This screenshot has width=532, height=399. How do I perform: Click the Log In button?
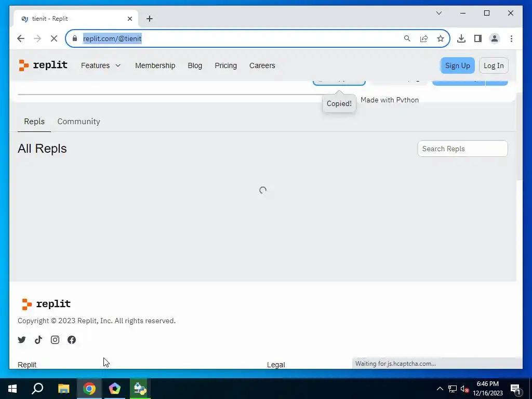[x=494, y=65]
